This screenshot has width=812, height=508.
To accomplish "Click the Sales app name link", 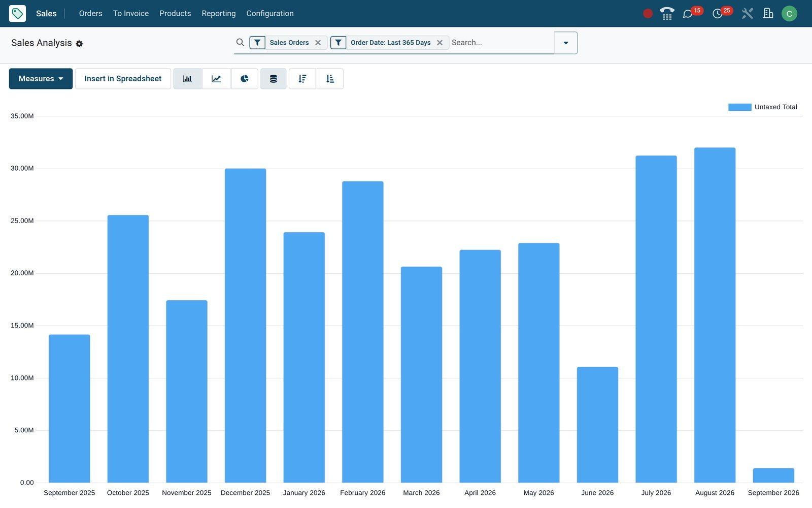I will point(46,13).
